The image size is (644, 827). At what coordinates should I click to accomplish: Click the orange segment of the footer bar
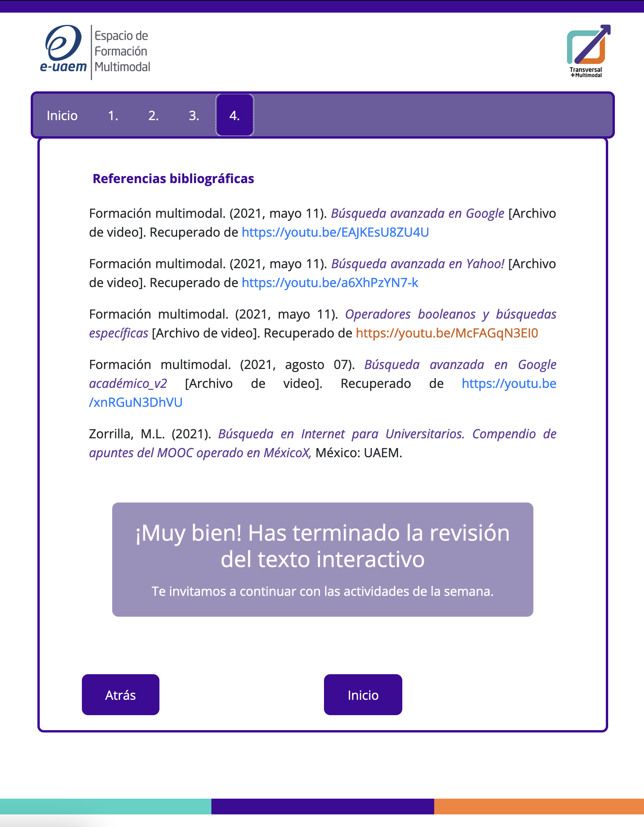539,806
